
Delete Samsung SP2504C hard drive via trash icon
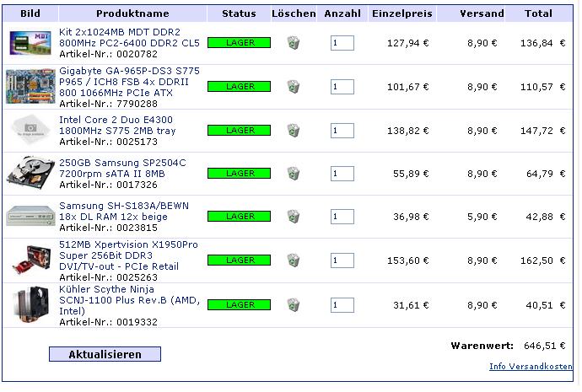point(294,174)
